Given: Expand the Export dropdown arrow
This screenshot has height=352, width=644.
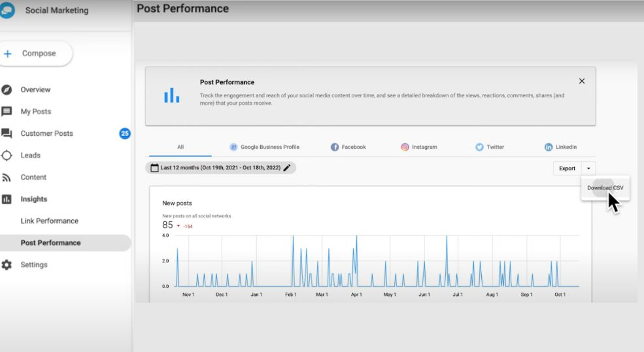Looking at the screenshot, I should click(x=588, y=168).
